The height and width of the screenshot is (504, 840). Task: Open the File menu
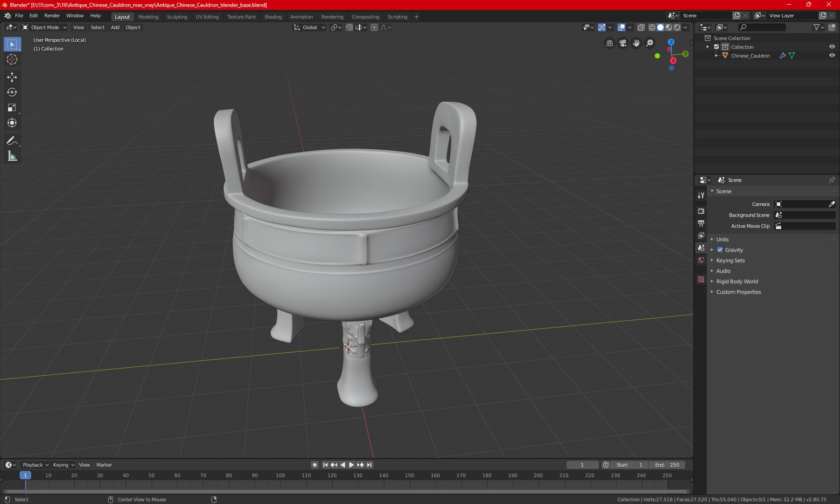(19, 16)
